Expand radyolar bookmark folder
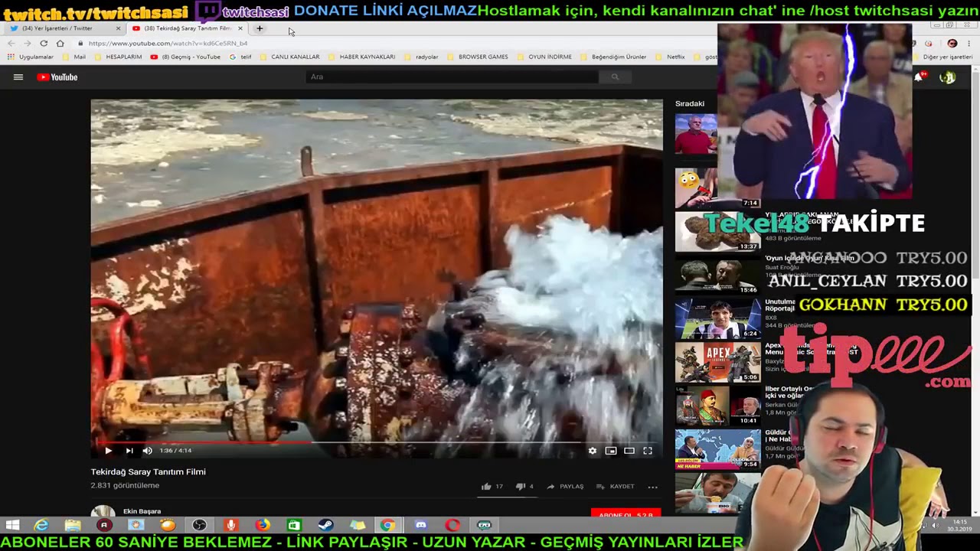The image size is (980, 551). tap(421, 57)
